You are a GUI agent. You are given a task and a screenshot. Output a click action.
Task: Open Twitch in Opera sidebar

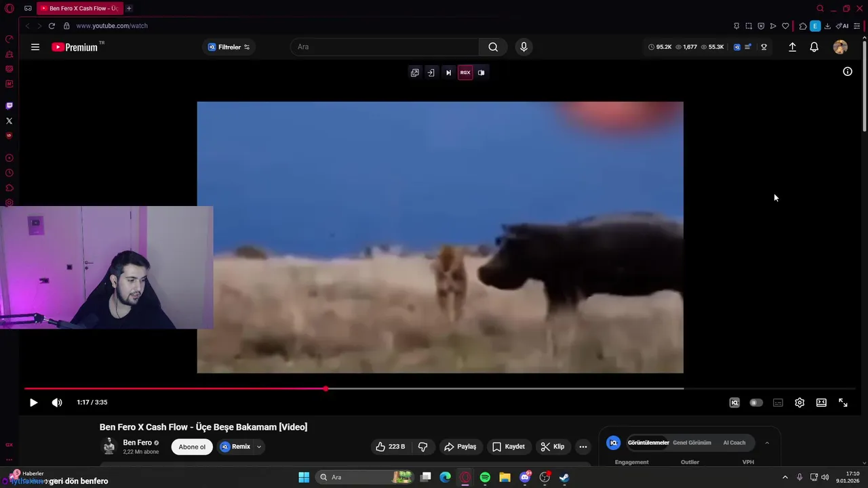9,106
